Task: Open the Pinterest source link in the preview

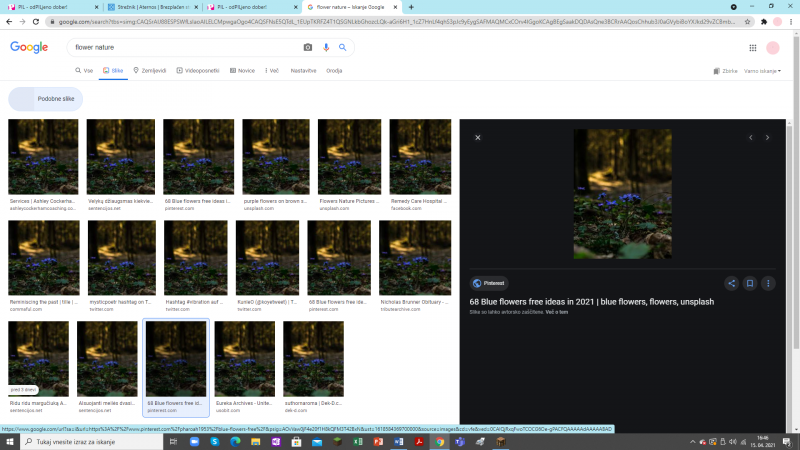Action: pyautogui.click(x=492, y=283)
